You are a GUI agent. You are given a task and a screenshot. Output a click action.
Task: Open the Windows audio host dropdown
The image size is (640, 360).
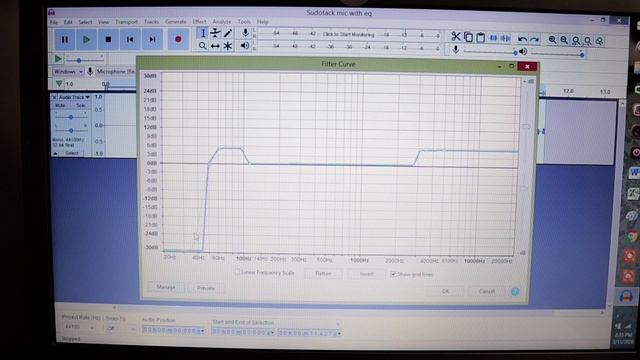tap(68, 72)
